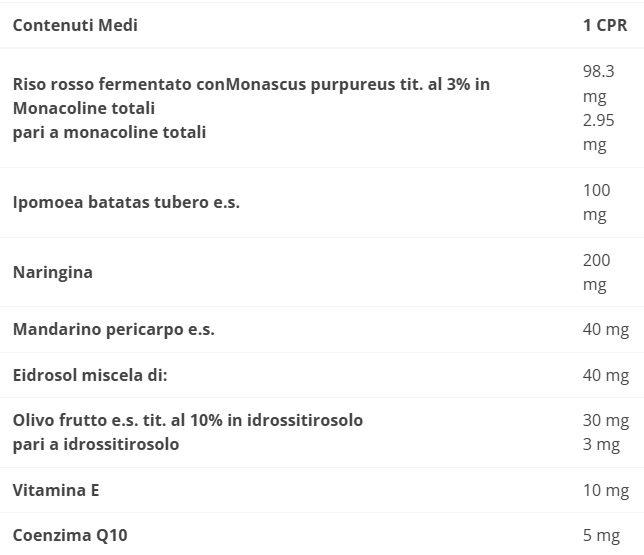This screenshot has height=555, width=644.
Task: Select the 30 mg olive value
Action: [606, 421]
